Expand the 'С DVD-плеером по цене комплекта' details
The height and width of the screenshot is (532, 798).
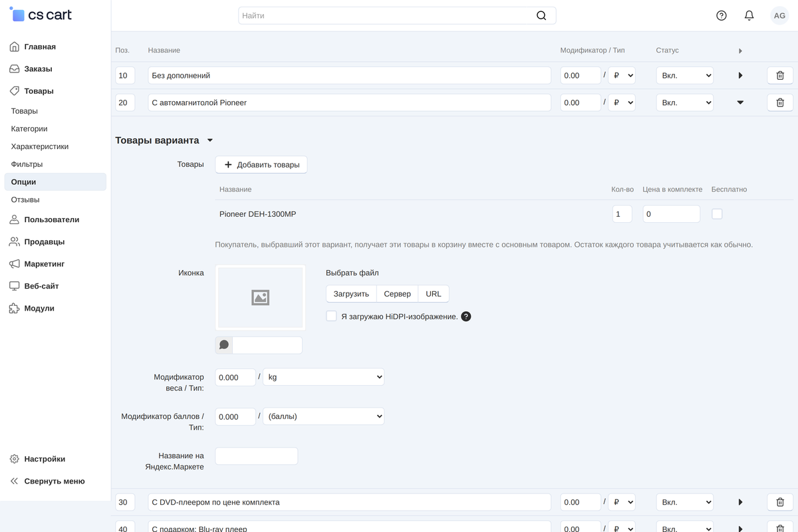[x=740, y=502]
